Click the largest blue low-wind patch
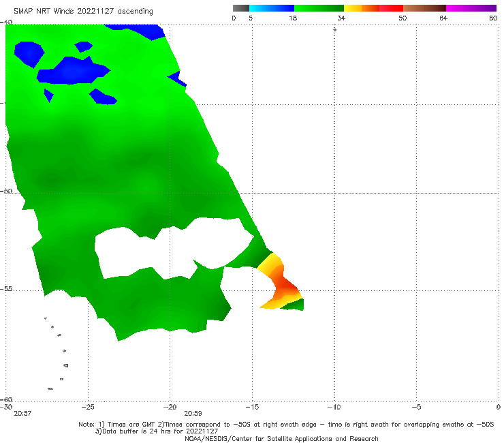 pyautogui.click(x=72, y=71)
